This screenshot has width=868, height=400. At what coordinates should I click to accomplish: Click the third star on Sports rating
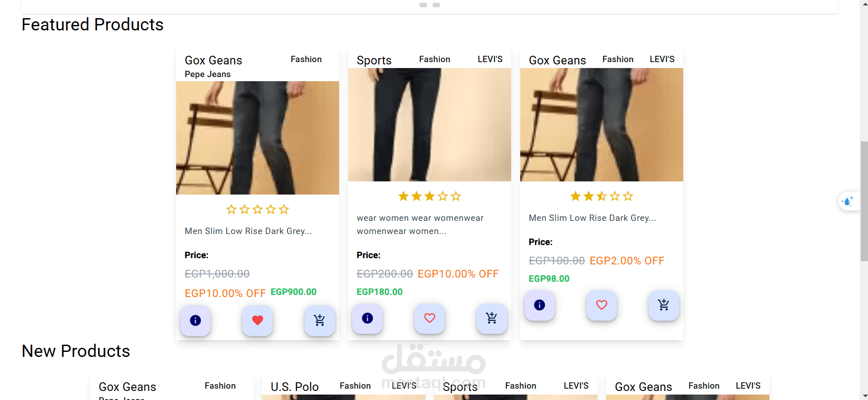point(429,196)
